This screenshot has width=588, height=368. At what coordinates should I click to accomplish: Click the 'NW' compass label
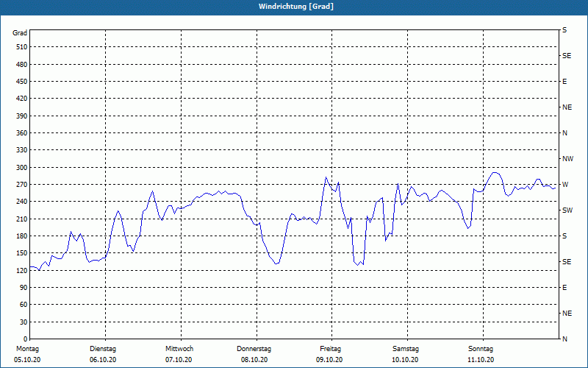(567, 159)
